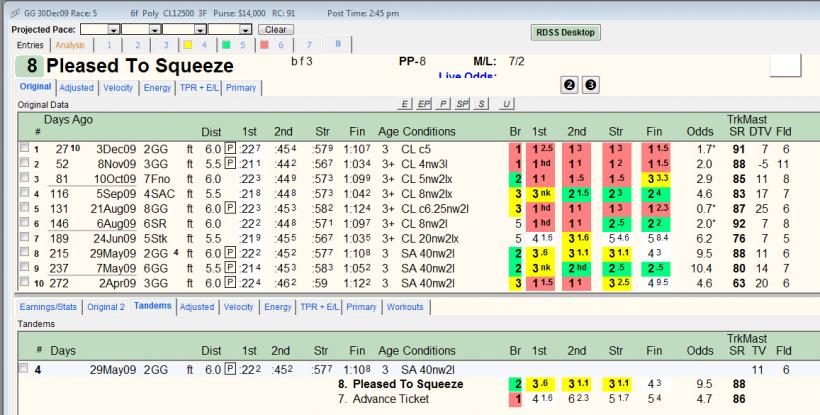Check the box for pace line 7
The image size is (820, 415).
[x=24, y=237]
